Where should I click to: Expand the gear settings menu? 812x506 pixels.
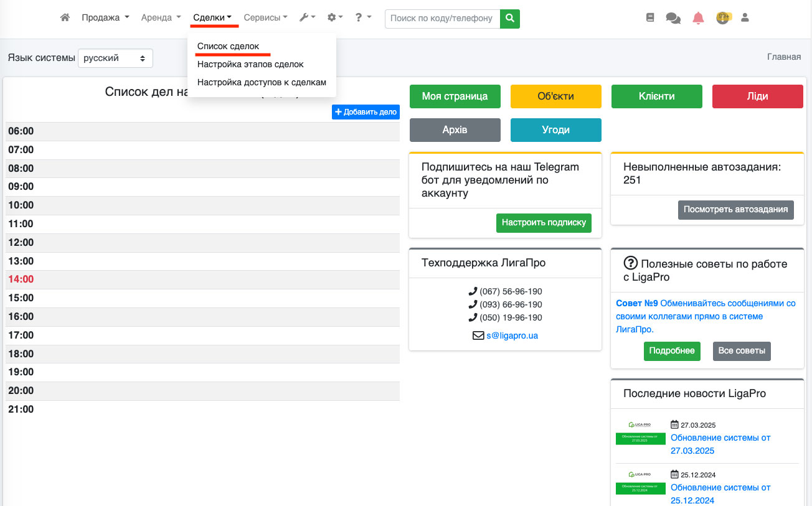[x=335, y=18]
